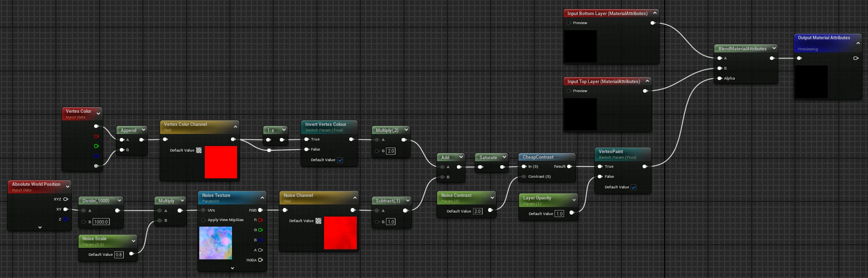Click the Alpha input pin on BlendMaterialAttributes
The image size is (868, 278).
pyautogui.click(x=720, y=78)
